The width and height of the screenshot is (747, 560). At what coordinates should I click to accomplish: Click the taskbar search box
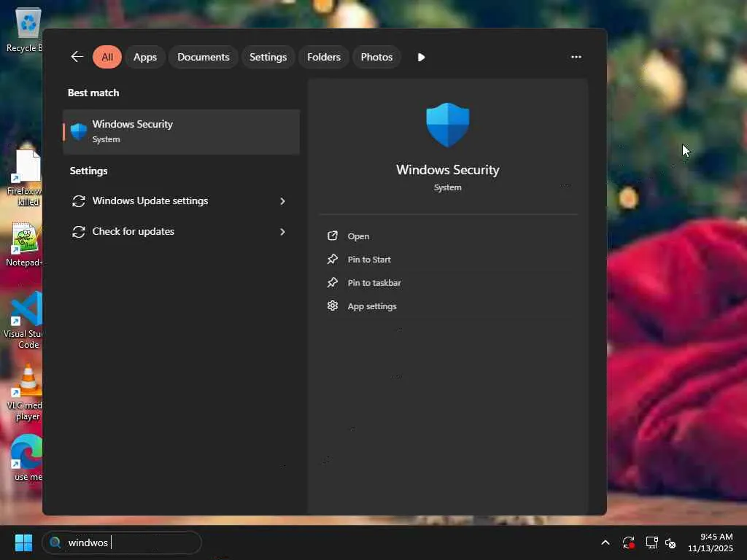(x=122, y=542)
